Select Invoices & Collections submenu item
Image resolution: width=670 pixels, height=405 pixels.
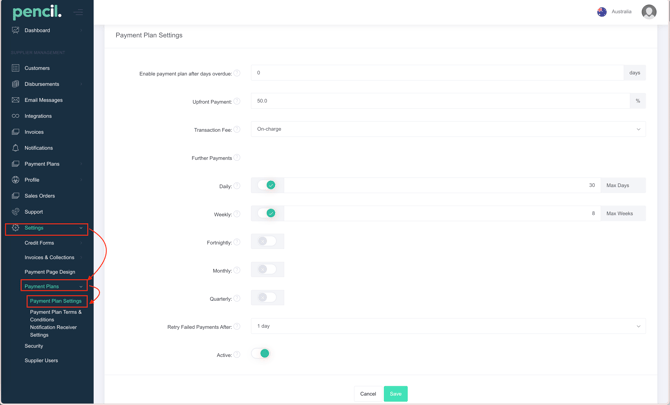coord(49,257)
